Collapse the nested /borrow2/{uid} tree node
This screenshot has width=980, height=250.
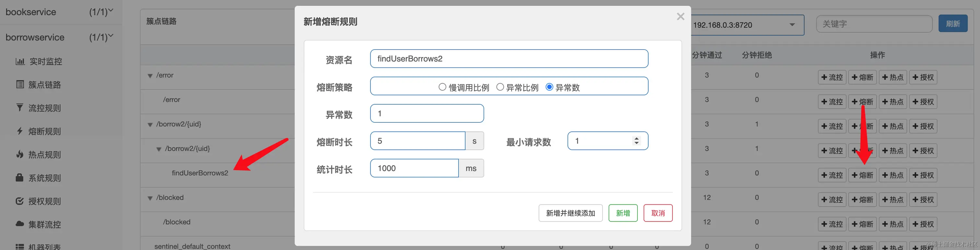coord(159,149)
